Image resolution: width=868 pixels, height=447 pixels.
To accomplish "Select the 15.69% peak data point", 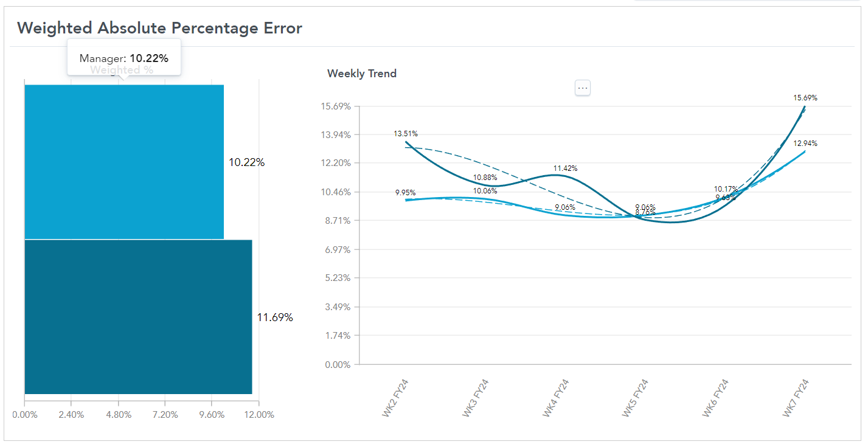I will 805,106.
